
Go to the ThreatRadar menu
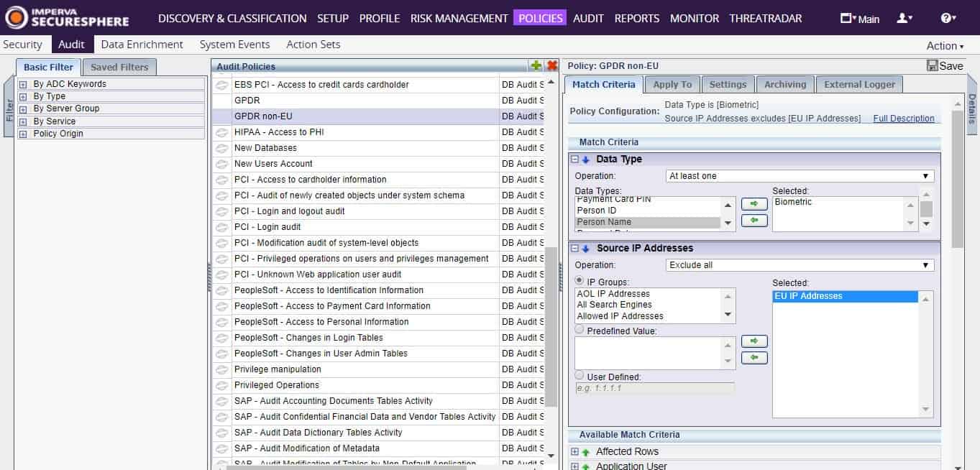[765, 18]
